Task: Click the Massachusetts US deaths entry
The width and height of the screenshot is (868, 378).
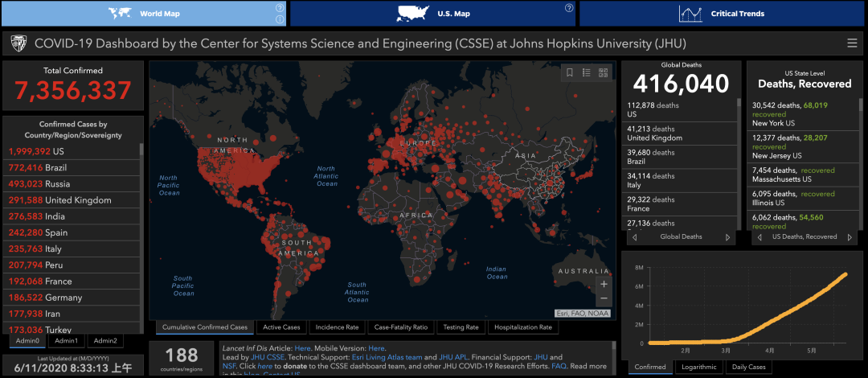Action: click(804, 175)
